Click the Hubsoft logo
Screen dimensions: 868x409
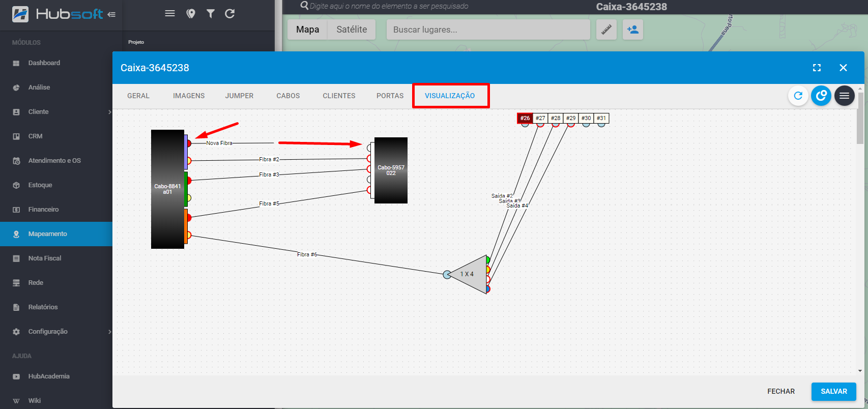[57, 14]
